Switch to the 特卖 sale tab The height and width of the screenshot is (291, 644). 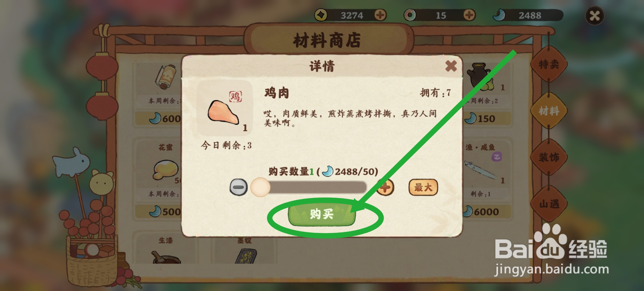(x=549, y=64)
